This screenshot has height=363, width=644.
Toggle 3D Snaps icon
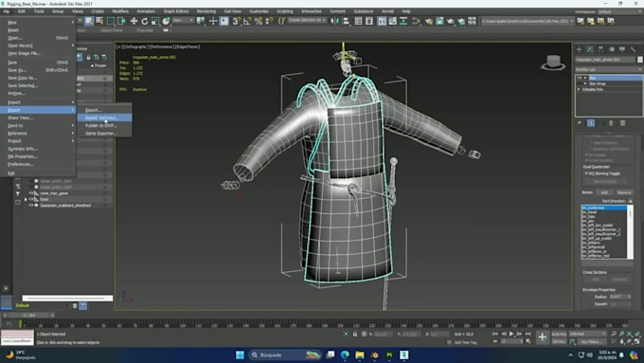(236, 21)
